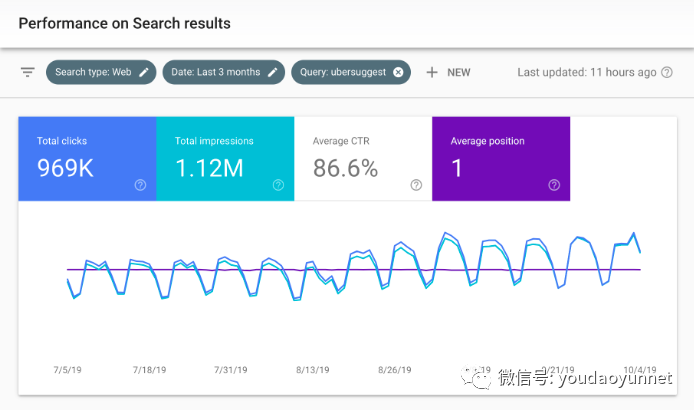This screenshot has height=410, width=694.
Task: Click the 7/18/19 axis date label
Action: (150, 370)
